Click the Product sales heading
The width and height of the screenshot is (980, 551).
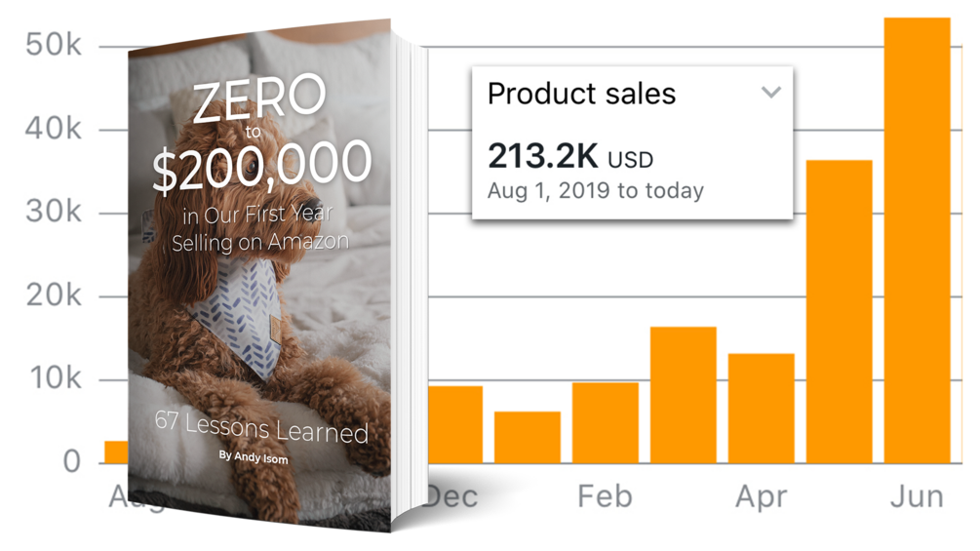click(x=581, y=94)
